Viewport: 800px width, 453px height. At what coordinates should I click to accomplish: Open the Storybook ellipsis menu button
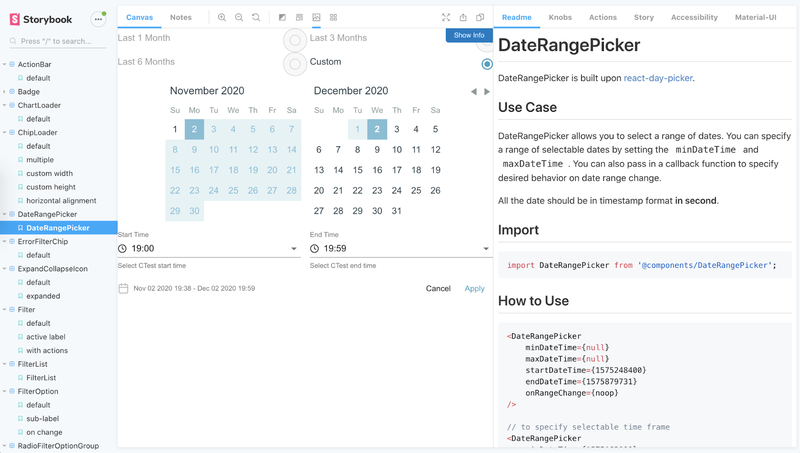pos(98,19)
